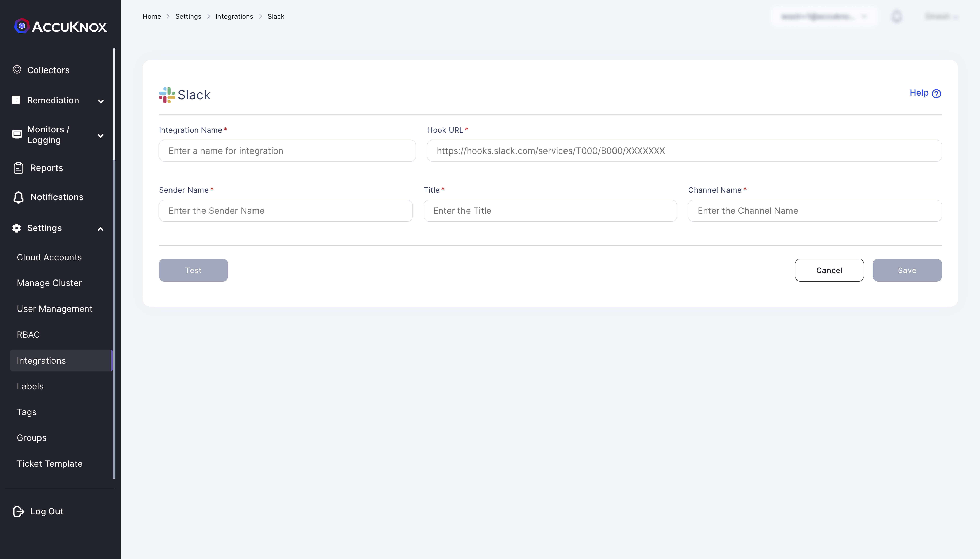Select Cloud Accounts under Settings
The height and width of the screenshot is (559, 980).
coord(49,257)
